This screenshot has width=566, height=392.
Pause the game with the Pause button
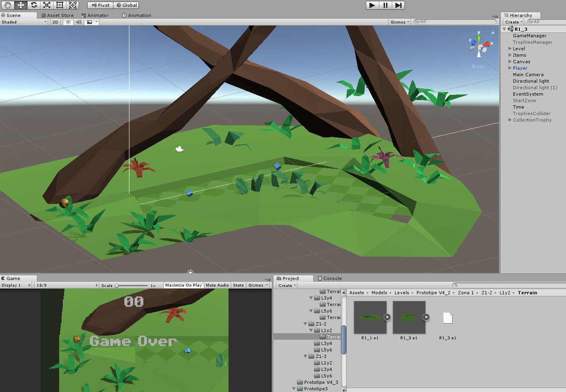click(x=385, y=5)
